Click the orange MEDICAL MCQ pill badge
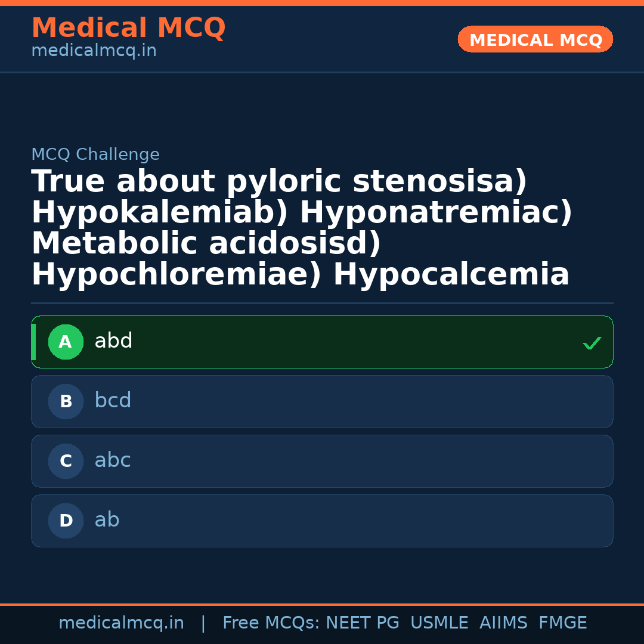This screenshot has width=644, height=644. pyautogui.click(x=535, y=39)
